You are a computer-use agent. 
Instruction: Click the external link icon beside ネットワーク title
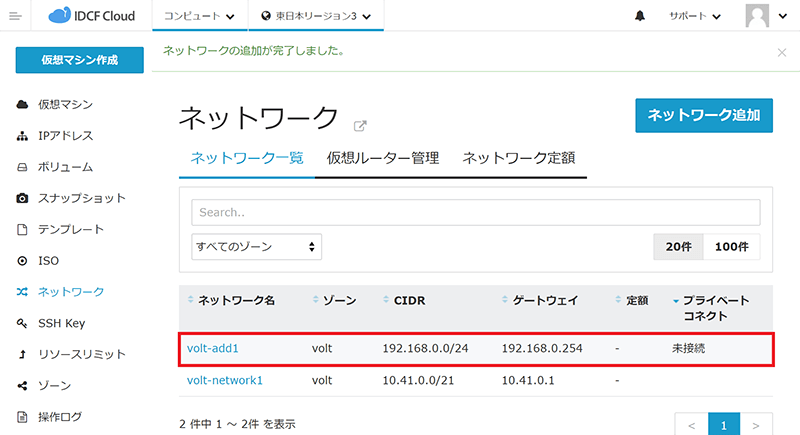360,126
